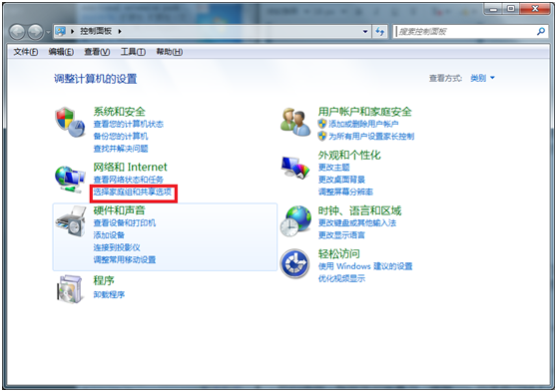Viewport: 557px width, 392px height.
Task: Click 查看您的计算机状态 link
Action: tap(128, 124)
